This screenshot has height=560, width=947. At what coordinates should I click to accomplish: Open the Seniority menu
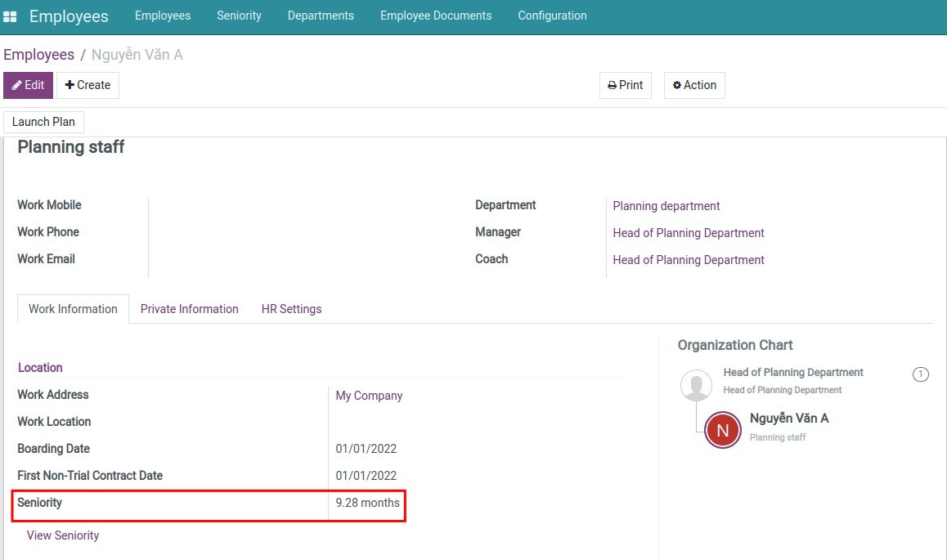point(239,16)
